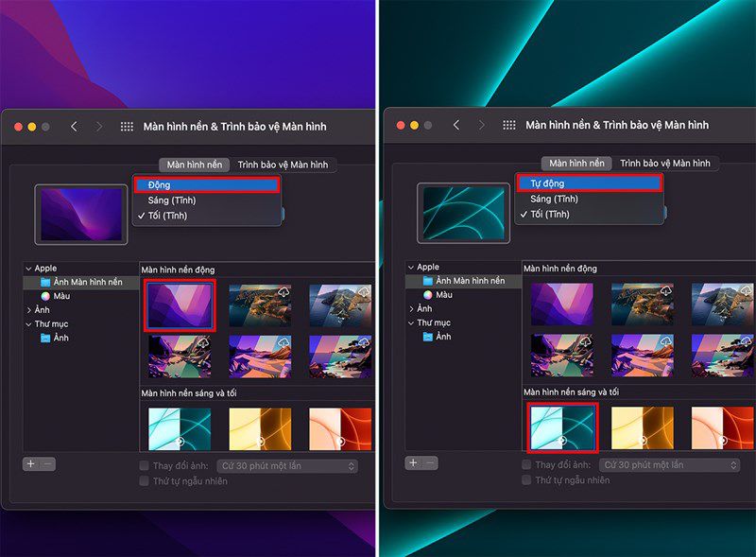
Task: Click current teal wallpaper preview in right window
Action: tap(463, 213)
